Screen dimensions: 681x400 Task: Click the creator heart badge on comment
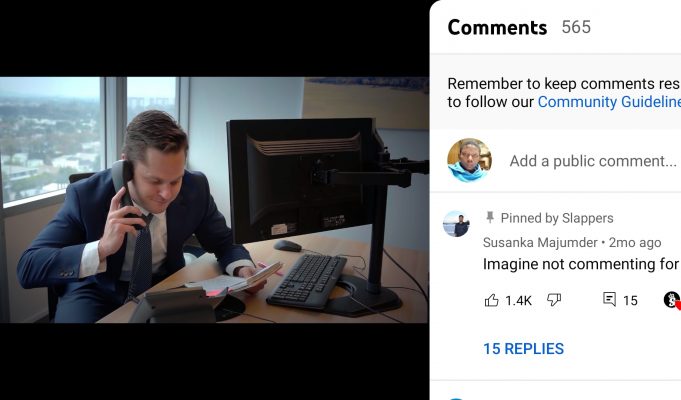click(x=672, y=300)
